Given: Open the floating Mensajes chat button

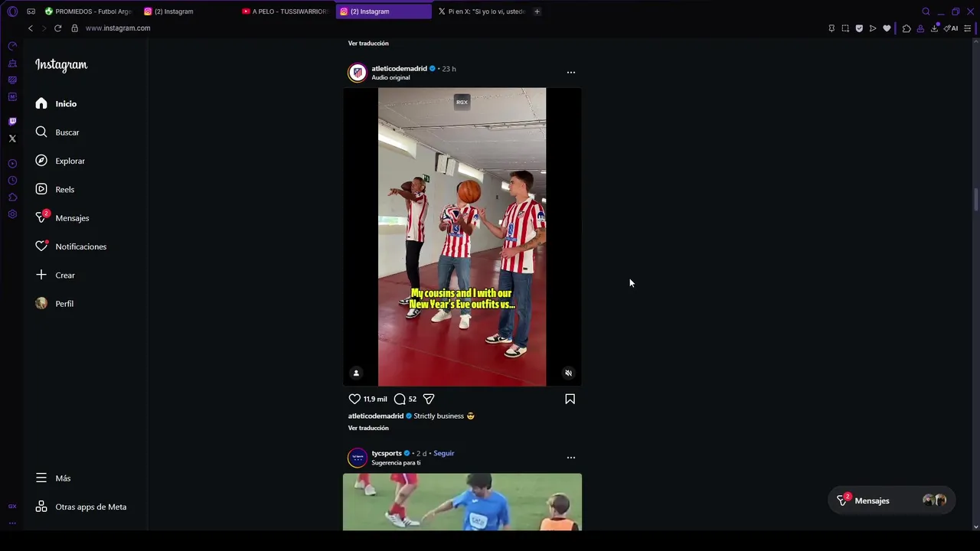Looking at the screenshot, I should [x=871, y=500].
